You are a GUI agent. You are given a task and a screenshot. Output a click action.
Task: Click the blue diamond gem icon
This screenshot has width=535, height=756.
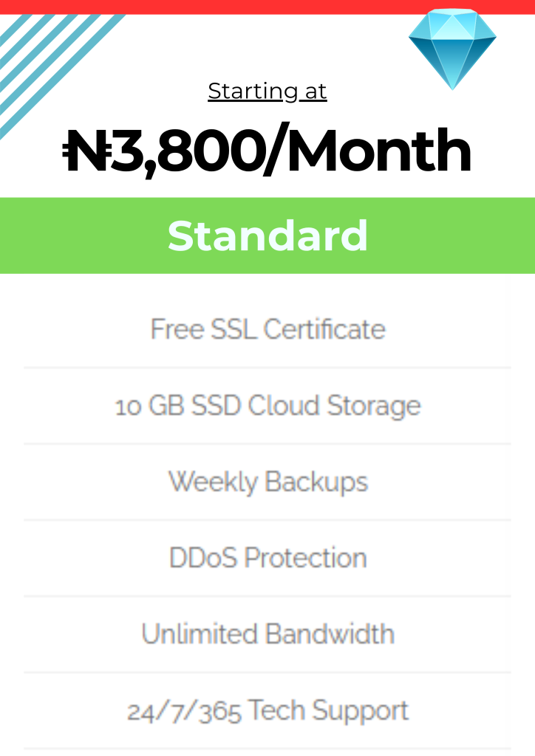coord(452,48)
